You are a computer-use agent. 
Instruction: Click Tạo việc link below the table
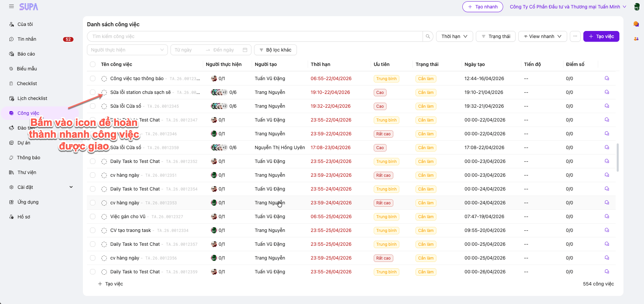click(x=110, y=284)
